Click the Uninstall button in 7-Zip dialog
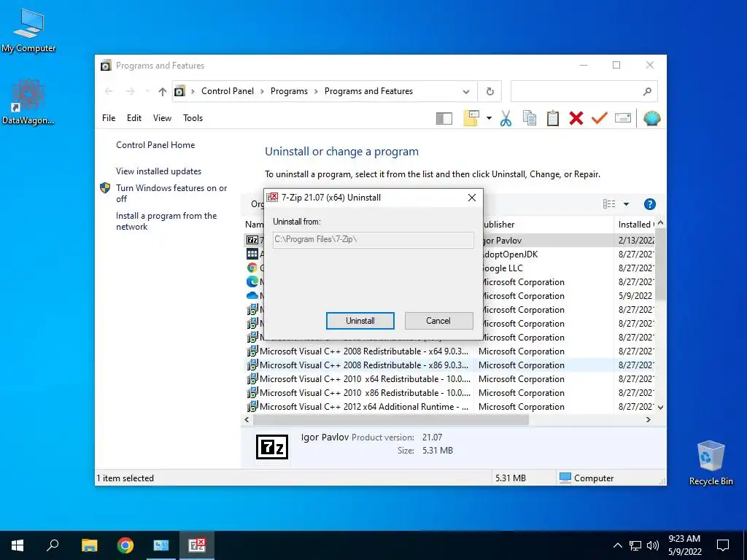747x560 pixels. 360,321
